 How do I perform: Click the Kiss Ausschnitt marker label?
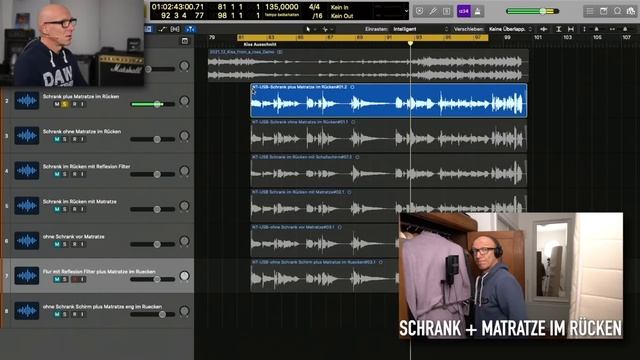tap(260, 44)
